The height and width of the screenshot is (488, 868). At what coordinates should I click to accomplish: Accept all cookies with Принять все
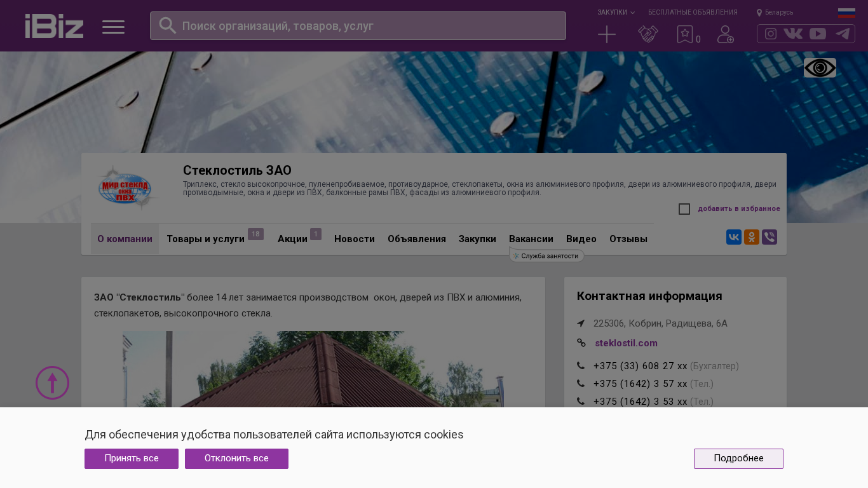(132, 459)
